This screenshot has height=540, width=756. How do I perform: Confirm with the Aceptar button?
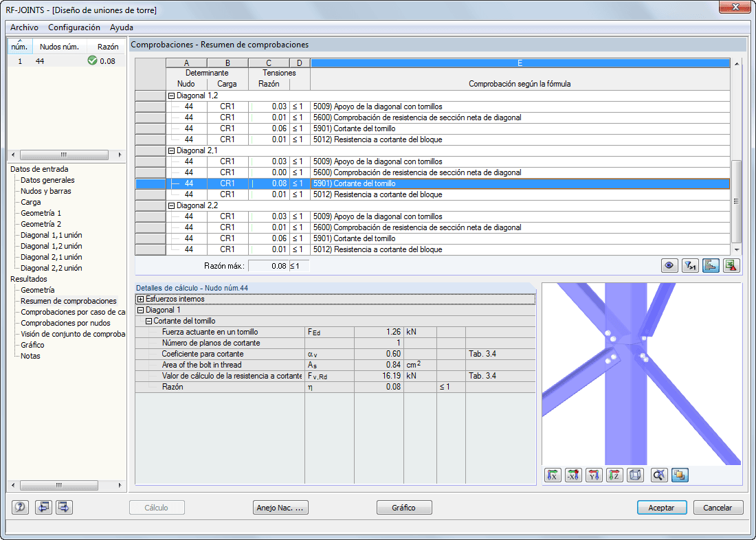click(x=661, y=508)
